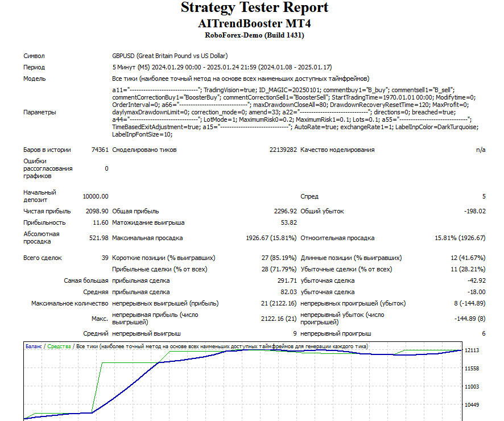Click 'Относительная просадка' label
Screen dimensions: 504x421
coord(337,238)
